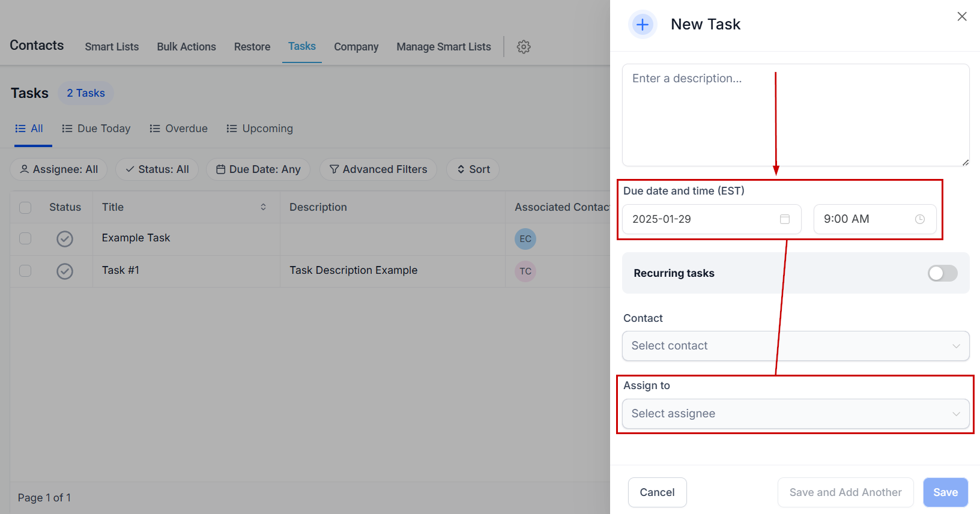Open Manage Smart Lists tab
The height and width of the screenshot is (514, 980).
point(444,47)
